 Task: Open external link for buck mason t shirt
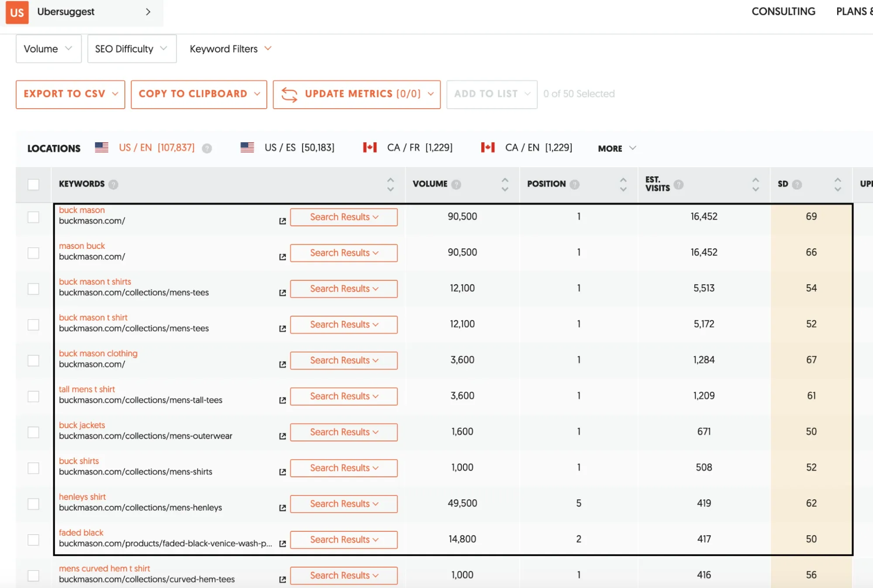coord(283,329)
